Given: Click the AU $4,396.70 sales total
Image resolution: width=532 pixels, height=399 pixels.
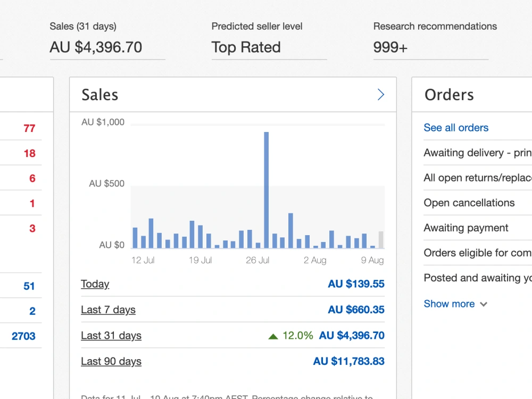Looking at the screenshot, I should [96, 47].
